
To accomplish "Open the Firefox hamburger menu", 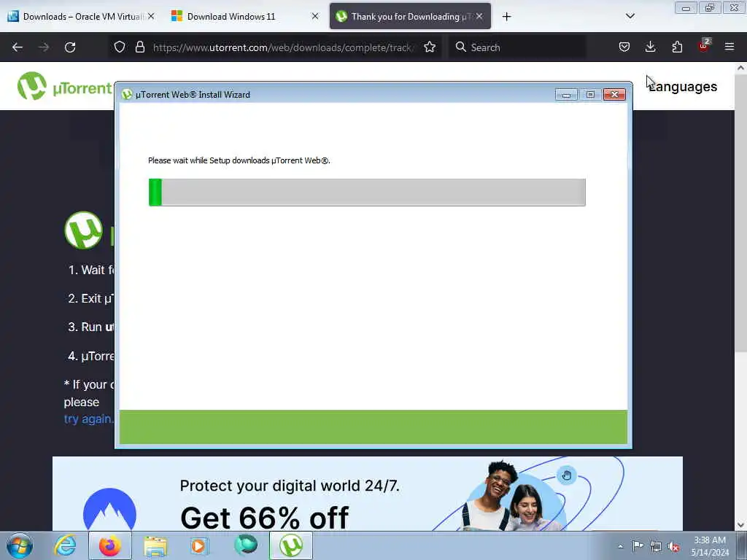I will 729,47.
